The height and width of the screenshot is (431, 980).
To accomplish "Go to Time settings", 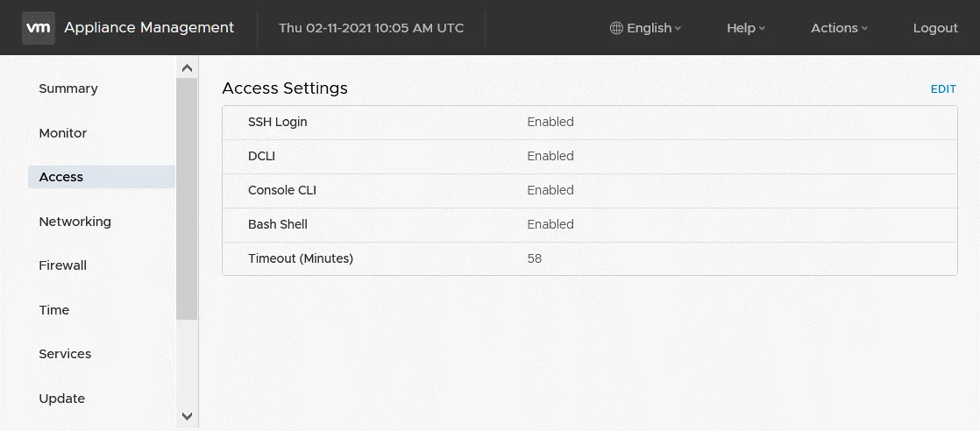I will click(53, 310).
